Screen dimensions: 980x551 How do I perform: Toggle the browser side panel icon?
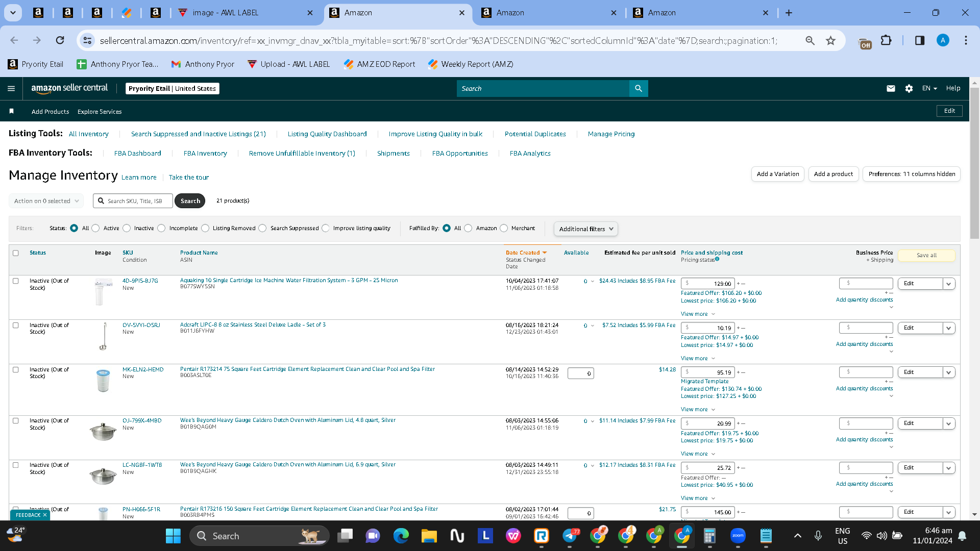(x=920, y=40)
